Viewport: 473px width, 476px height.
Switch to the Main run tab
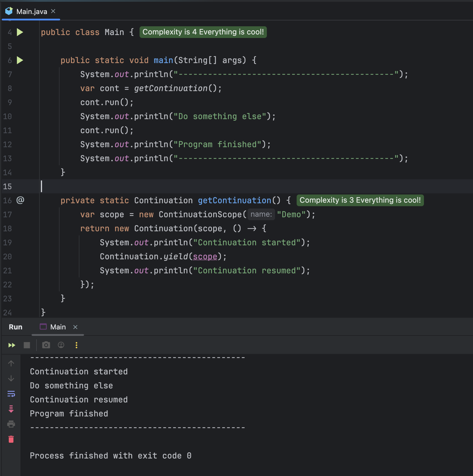[58, 327]
